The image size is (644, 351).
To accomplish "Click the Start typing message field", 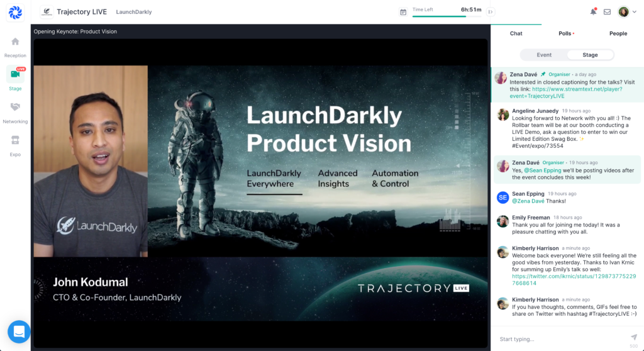I will (x=560, y=339).
